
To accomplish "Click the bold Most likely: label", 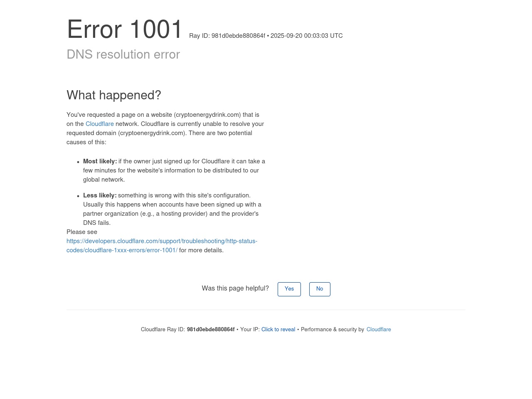I will click(x=100, y=162).
